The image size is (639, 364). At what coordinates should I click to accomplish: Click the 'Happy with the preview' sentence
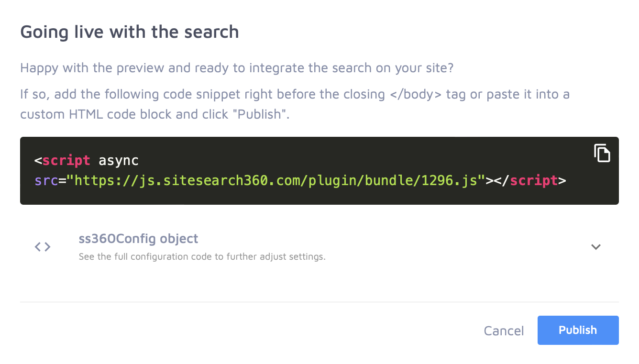click(236, 68)
